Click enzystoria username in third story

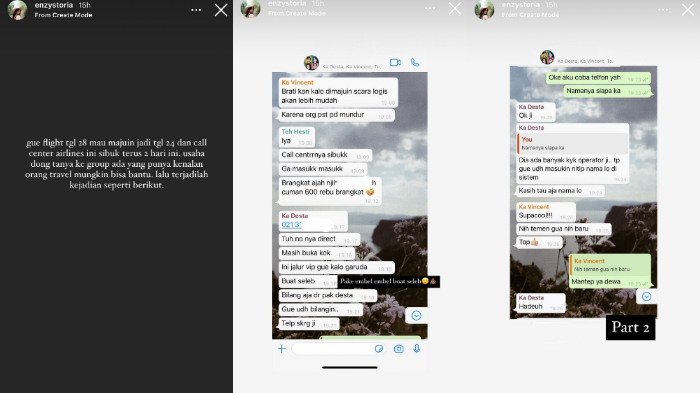(521, 5)
